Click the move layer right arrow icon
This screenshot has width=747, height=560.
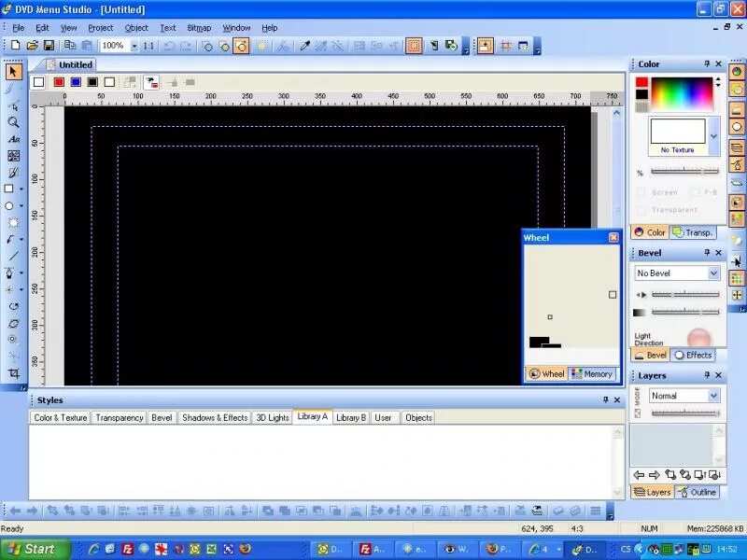(655, 475)
